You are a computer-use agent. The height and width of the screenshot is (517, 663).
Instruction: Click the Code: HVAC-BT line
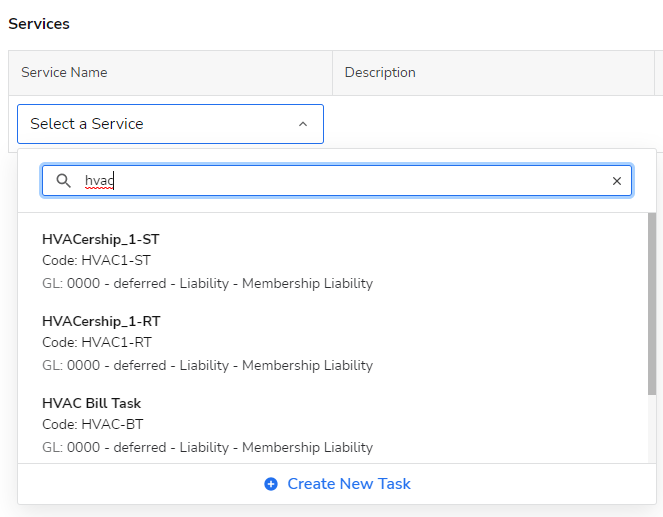(x=92, y=424)
